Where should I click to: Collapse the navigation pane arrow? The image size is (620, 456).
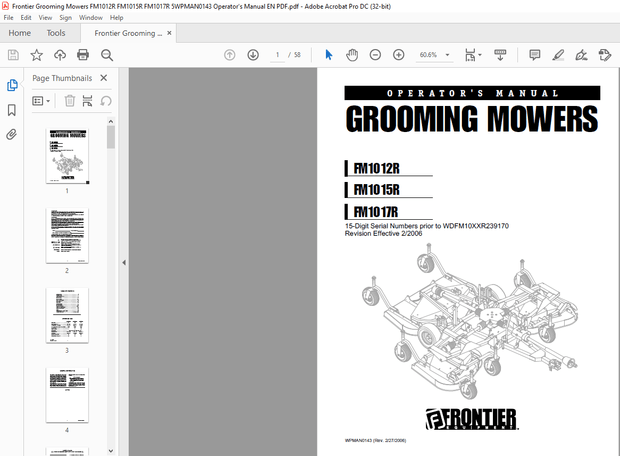124,263
